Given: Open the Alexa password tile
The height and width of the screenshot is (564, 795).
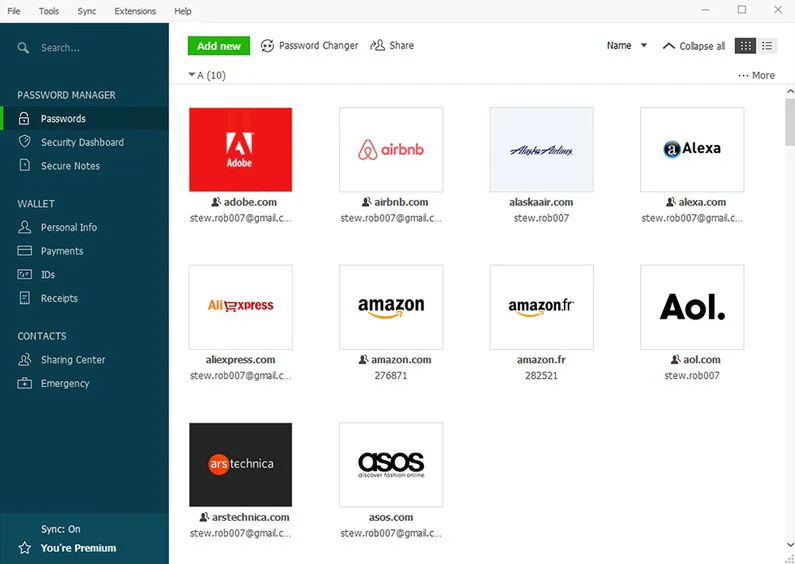Looking at the screenshot, I should pos(692,150).
